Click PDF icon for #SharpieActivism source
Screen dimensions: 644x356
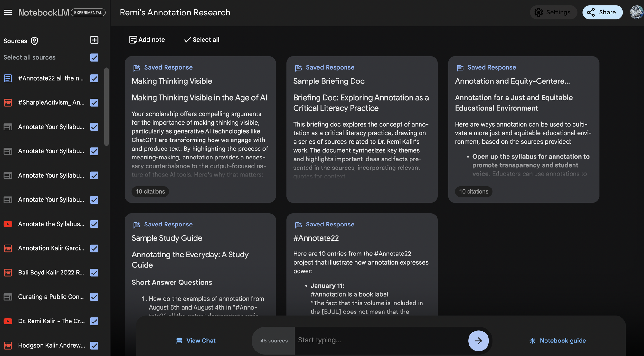click(8, 103)
